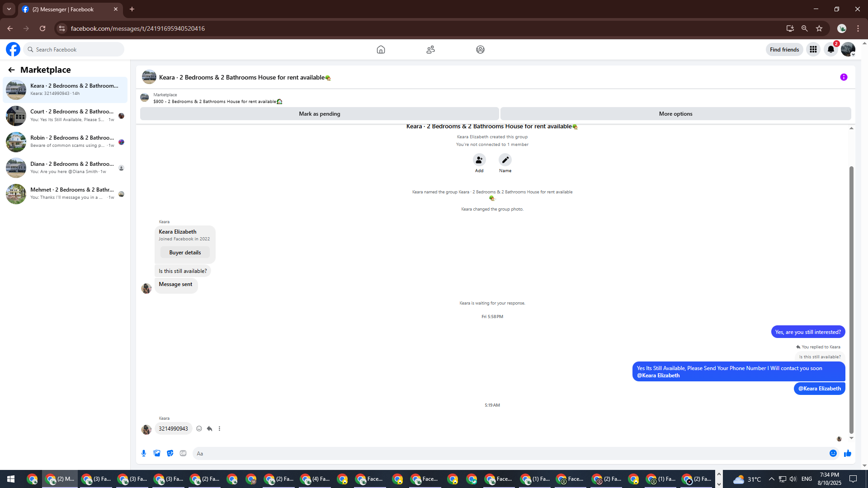
Task: Expand the More options listing button
Action: [675, 114]
